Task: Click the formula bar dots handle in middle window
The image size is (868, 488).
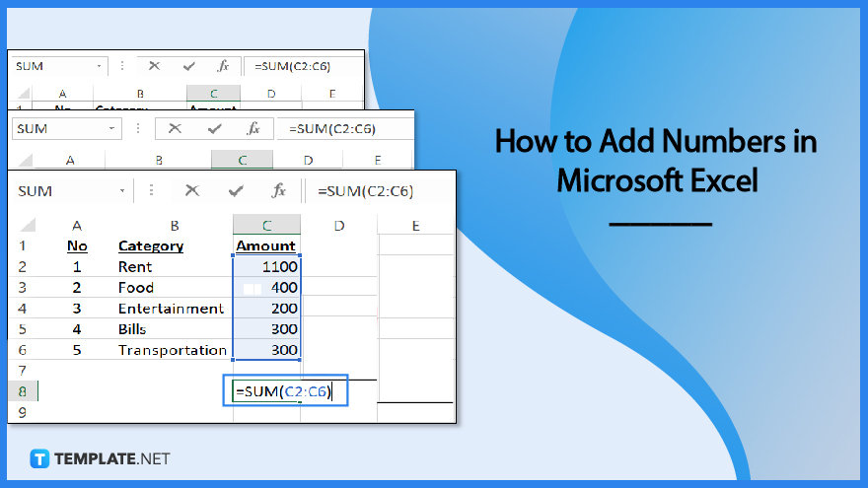Action: [x=138, y=128]
